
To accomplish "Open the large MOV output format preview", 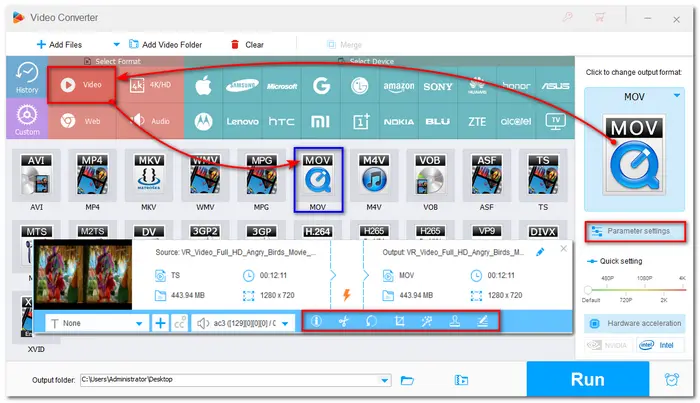I will tap(634, 154).
